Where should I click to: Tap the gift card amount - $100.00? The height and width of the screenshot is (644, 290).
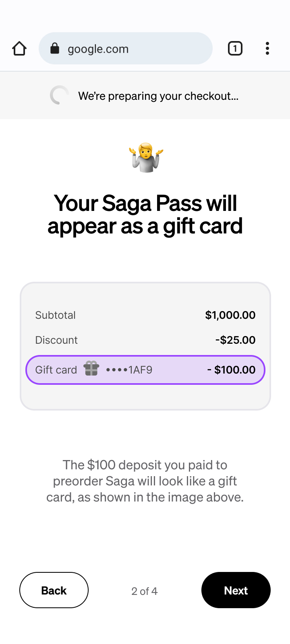231,370
